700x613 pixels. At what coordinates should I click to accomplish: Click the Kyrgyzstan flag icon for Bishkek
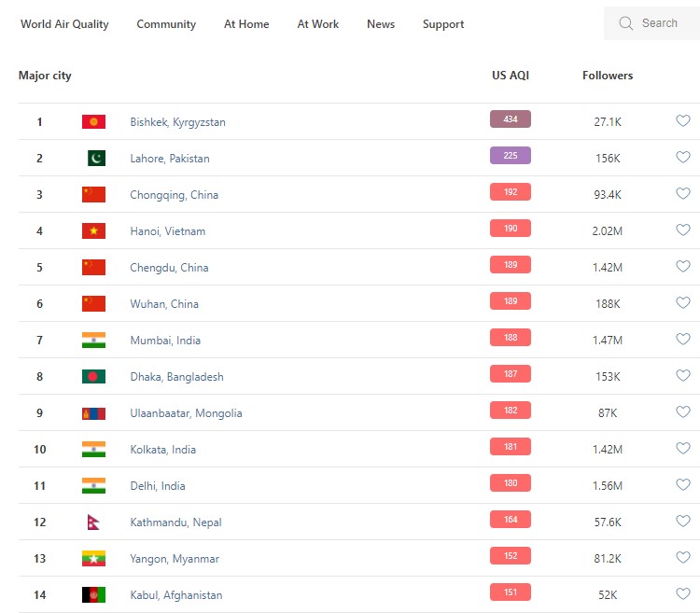coord(93,122)
